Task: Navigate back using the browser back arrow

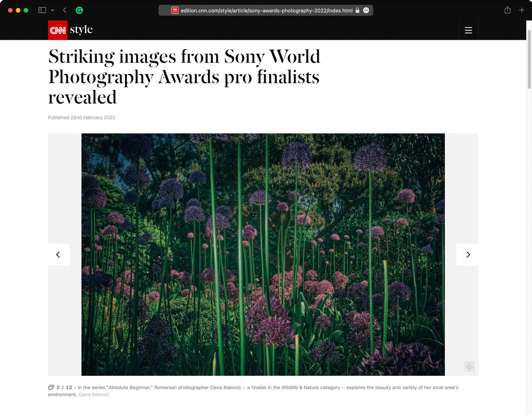Action: tap(65, 10)
